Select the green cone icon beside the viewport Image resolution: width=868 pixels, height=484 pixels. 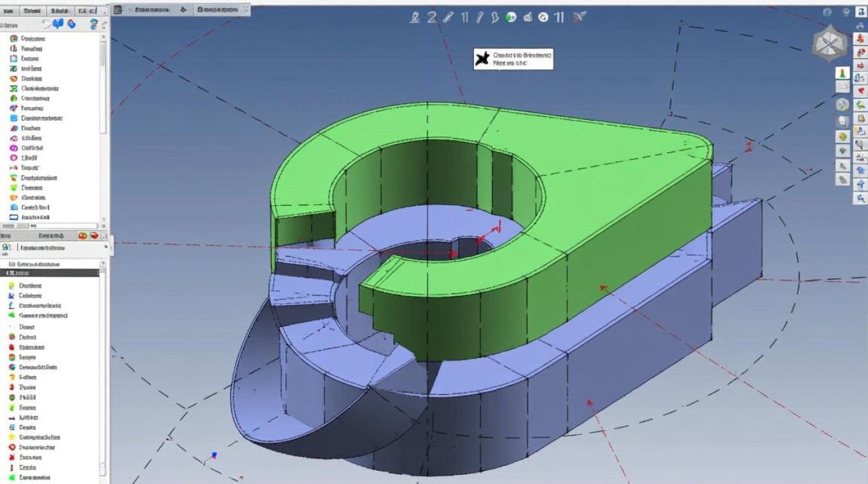coord(842,74)
